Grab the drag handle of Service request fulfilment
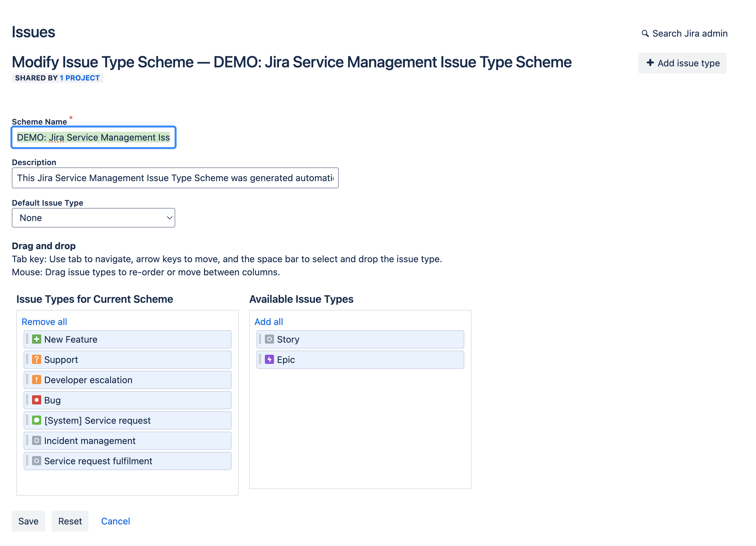 point(27,461)
